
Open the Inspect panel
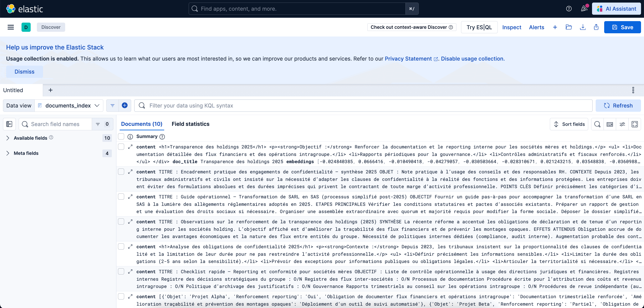512,27
